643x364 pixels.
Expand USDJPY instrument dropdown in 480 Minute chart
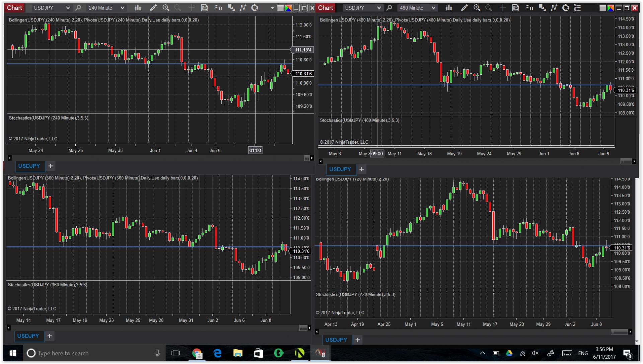[x=379, y=8]
